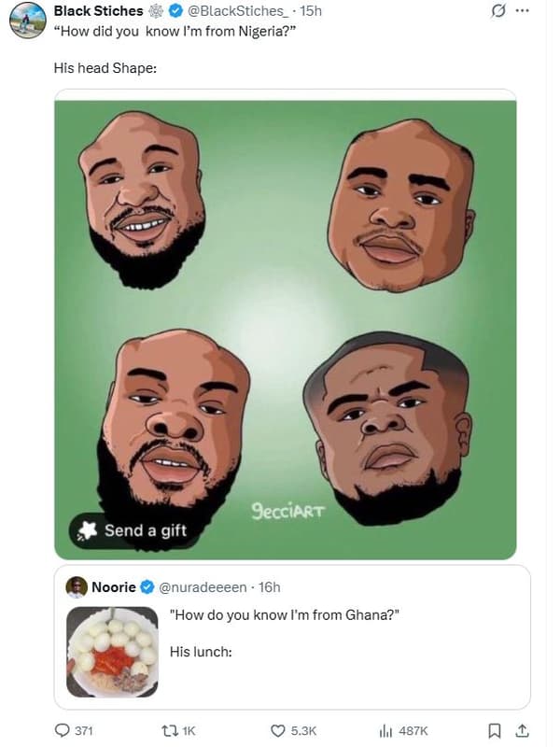Click the verified badge next to Noorie
Viewport: 560px width, 747px height.
click(x=145, y=588)
